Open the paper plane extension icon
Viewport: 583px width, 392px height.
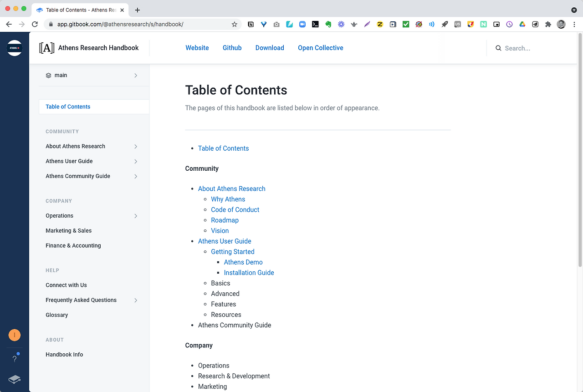[x=535, y=24]
